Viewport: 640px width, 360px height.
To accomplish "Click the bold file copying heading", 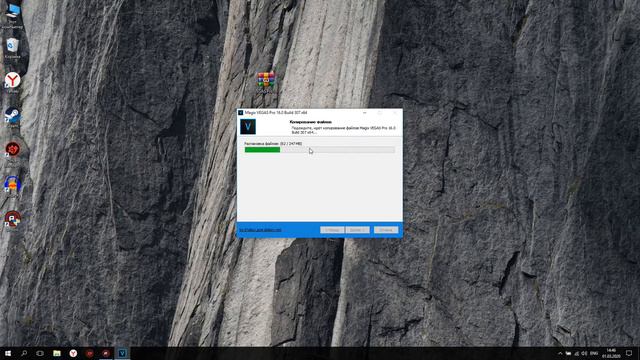I will [311, 122].
